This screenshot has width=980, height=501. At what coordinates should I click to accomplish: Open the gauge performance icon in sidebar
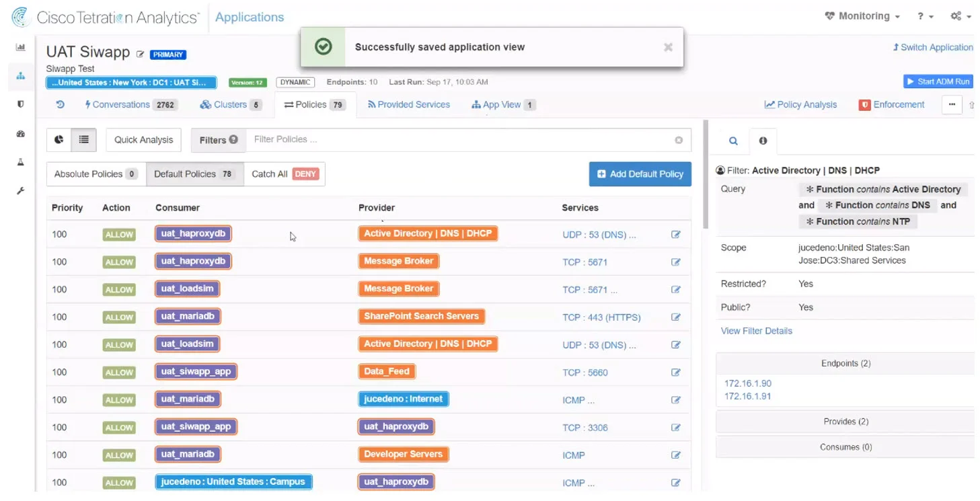tap(20, 134)
